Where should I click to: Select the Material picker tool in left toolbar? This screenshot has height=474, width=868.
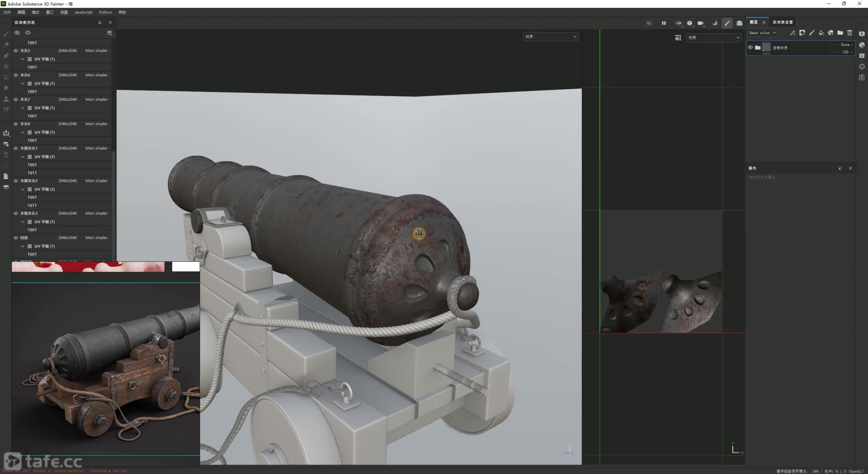click(6, 110)
